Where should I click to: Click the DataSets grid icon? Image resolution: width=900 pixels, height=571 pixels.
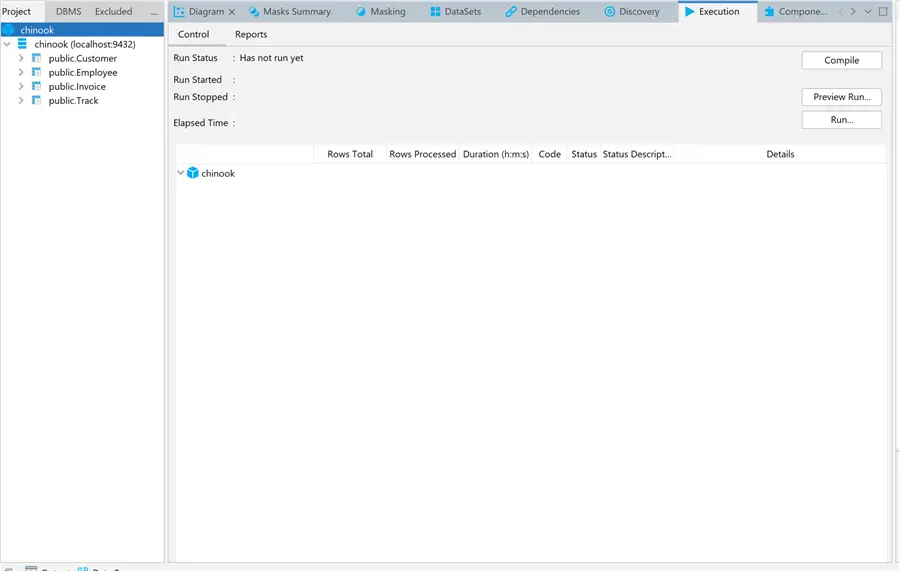[435, 11]
